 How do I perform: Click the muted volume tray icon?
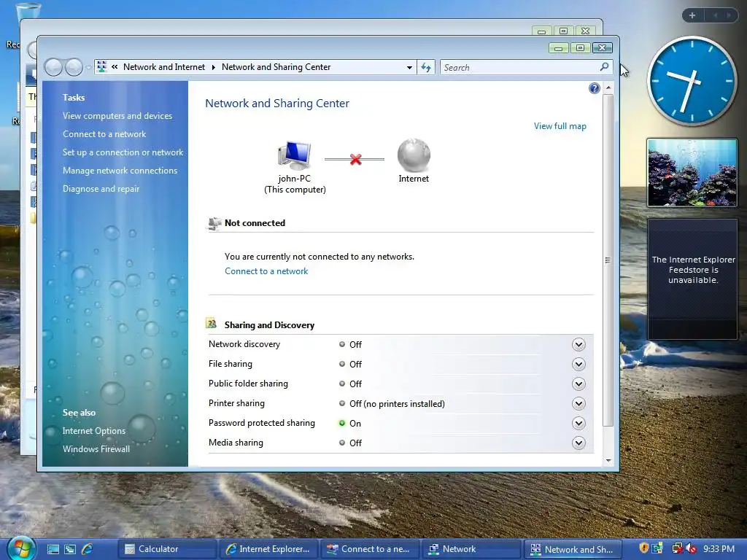[692, 548]
